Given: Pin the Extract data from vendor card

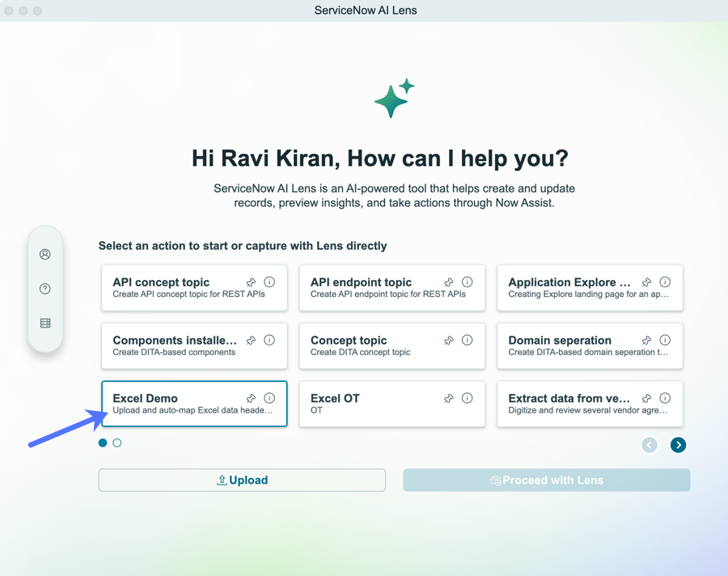Looking at the screenshot, I should click(x=647, y=398).
